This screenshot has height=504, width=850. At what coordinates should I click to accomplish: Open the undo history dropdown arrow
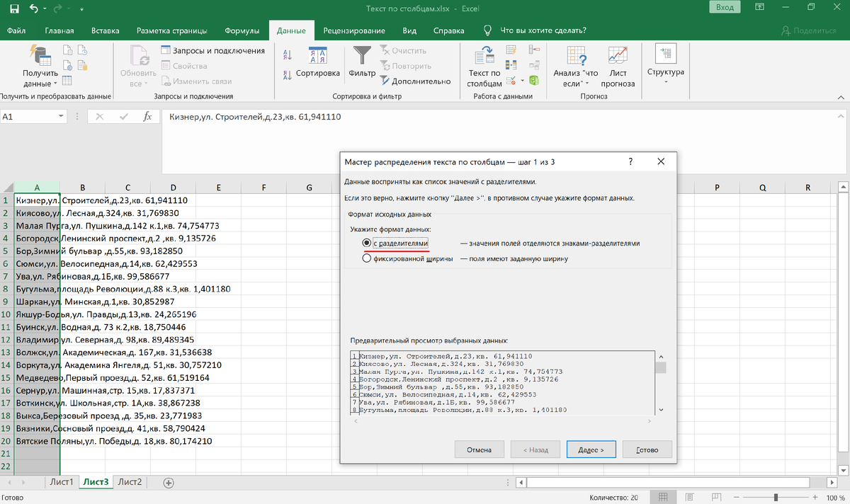[x=44, y=8]
